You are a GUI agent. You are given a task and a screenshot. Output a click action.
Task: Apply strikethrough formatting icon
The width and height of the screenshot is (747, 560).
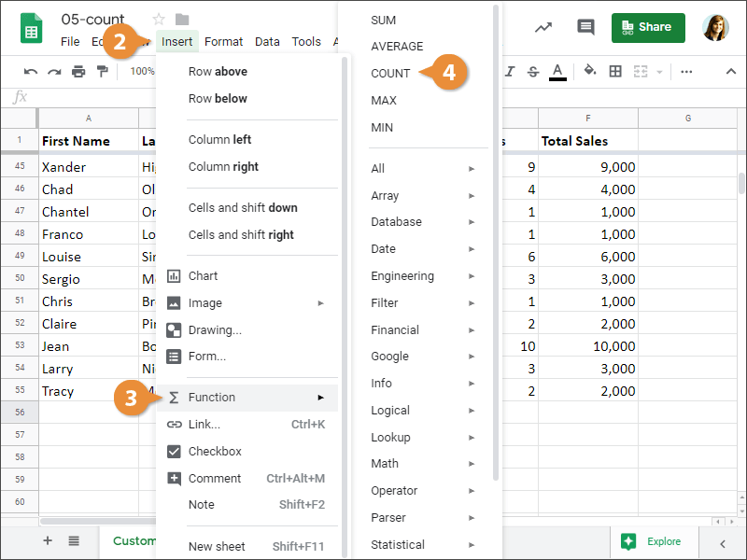(533, 72)
